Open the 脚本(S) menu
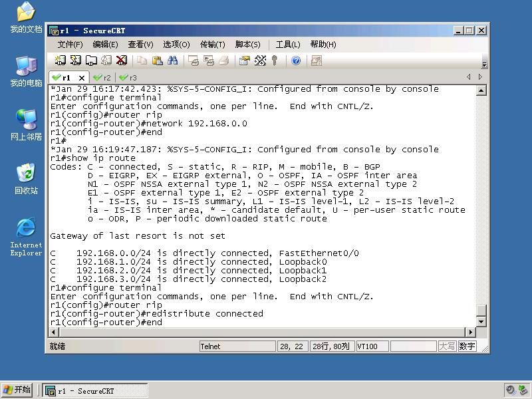This screenshot has height=399, width=532. coord(247,45)
